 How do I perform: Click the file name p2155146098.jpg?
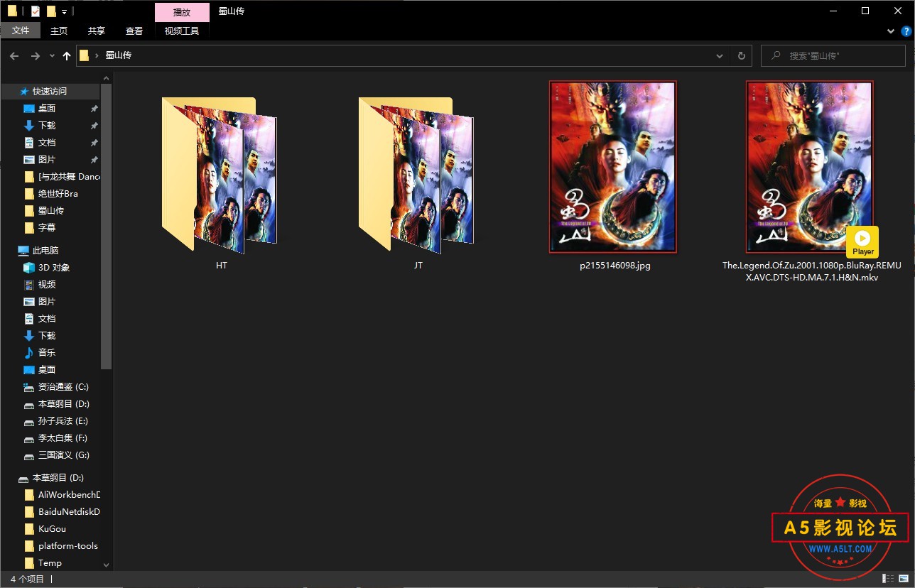(615, 266)
